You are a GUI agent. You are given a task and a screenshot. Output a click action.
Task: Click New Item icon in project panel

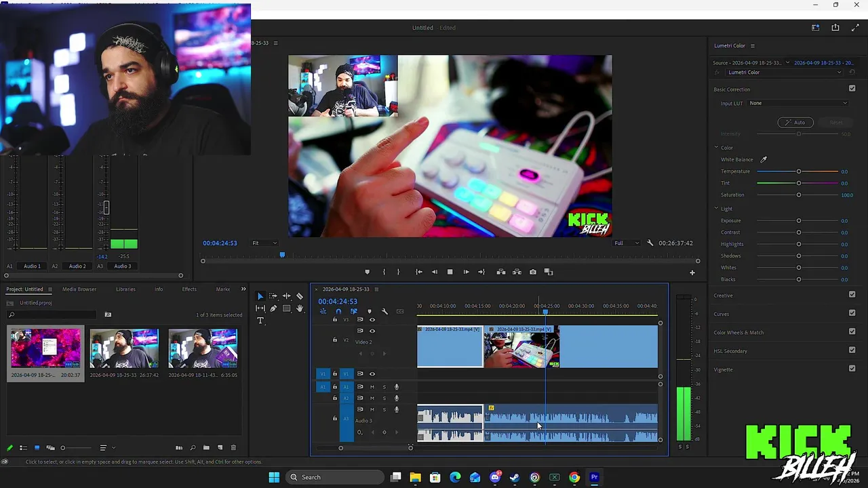coord(220,447)
